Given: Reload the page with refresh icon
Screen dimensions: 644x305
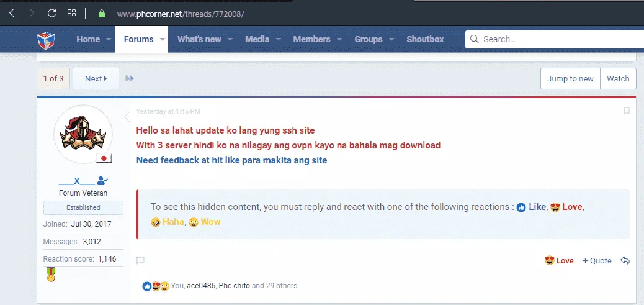Looking at the screenshot, I should (x=51, y=13).
